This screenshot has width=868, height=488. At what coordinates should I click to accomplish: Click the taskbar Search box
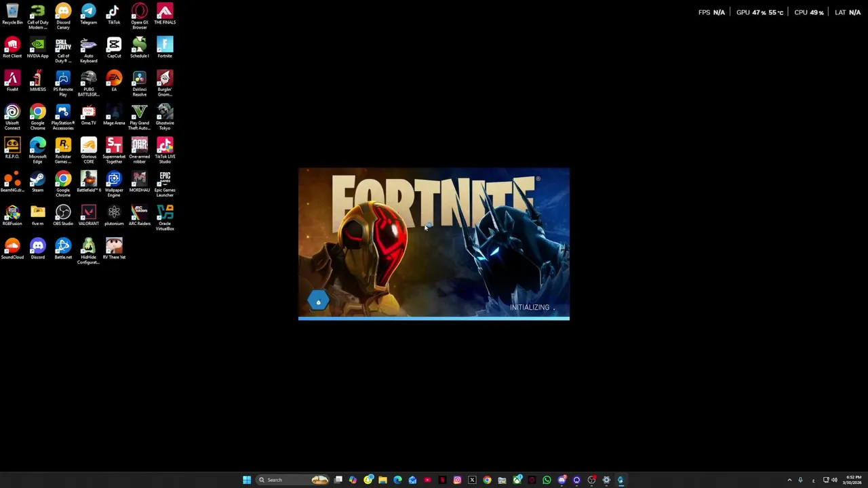(293, 480)
